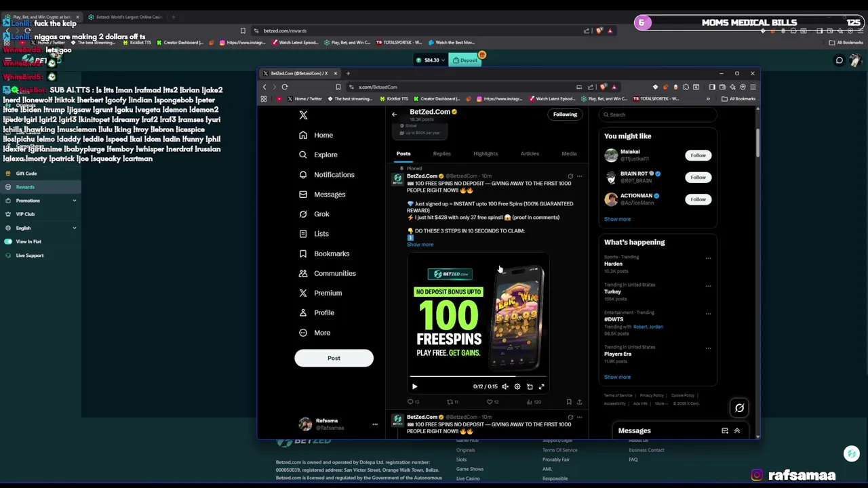This screenshot has width=868, height=488.
Task: Open the More menu in X sidebar
Action: (x=315, y=333)
